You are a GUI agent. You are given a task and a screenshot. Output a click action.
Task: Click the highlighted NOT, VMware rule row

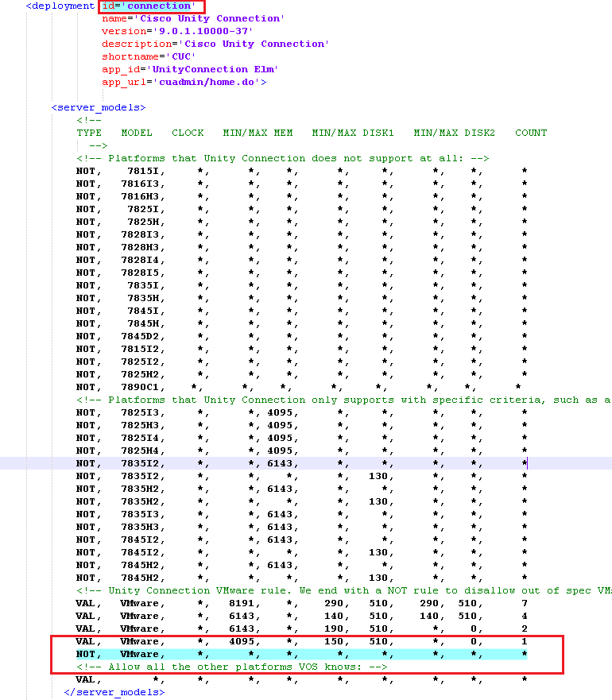pyautogui.click(x=301, y=655)
